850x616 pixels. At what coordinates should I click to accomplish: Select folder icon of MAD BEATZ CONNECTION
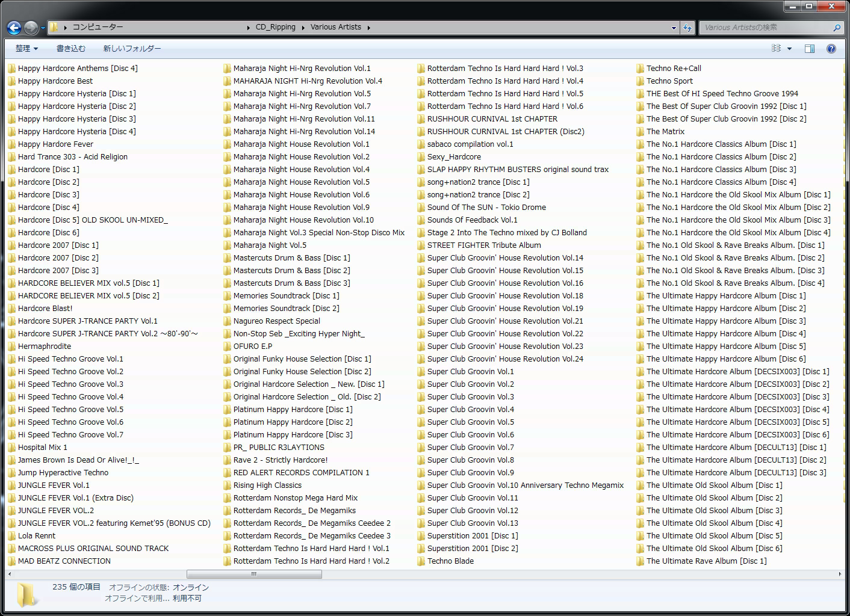[x=11, y=561]
